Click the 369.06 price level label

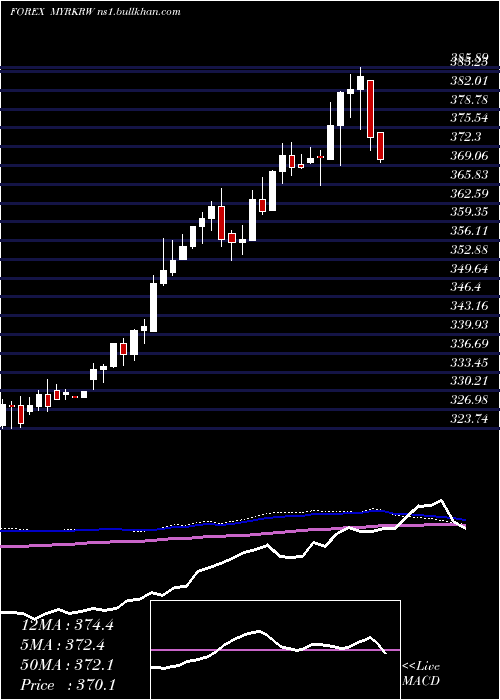(x=468, y=156)
